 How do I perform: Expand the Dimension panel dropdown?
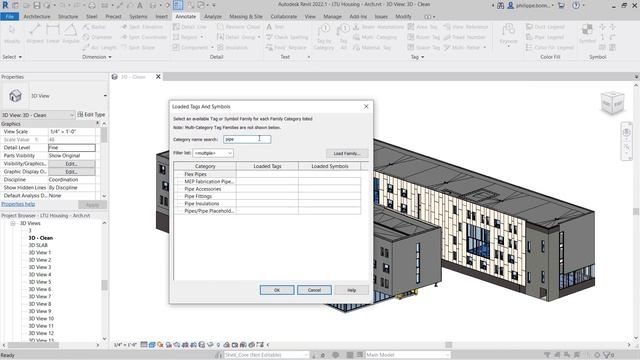point(97,57)
